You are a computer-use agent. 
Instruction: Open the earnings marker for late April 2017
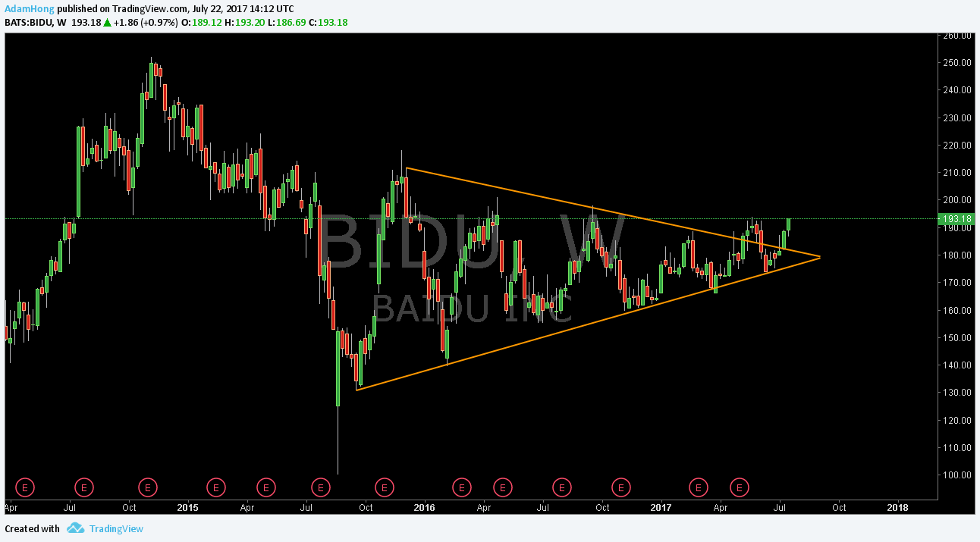[x=740, y=486]
